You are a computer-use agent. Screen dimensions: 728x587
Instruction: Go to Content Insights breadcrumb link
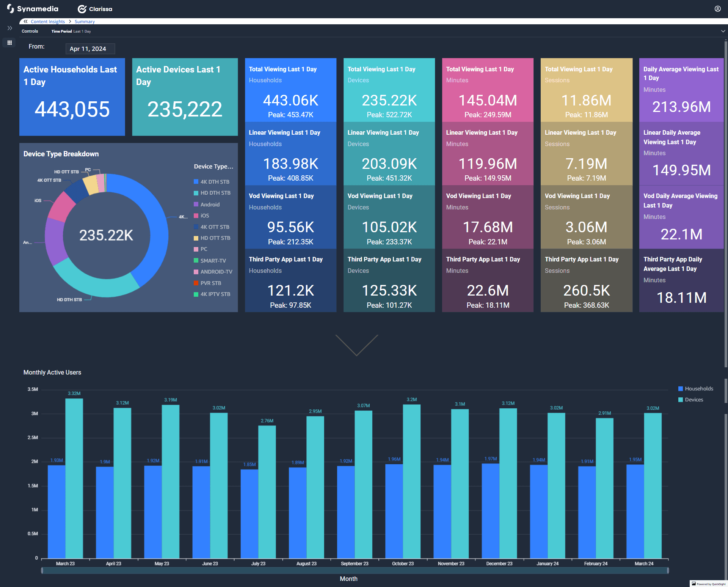[x=48, y=22]
